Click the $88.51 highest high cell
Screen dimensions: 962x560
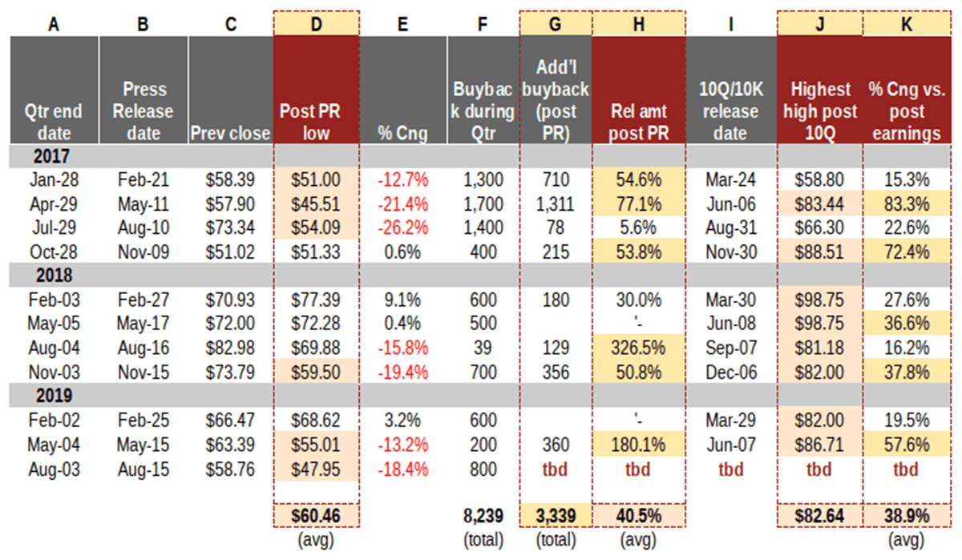819,252
